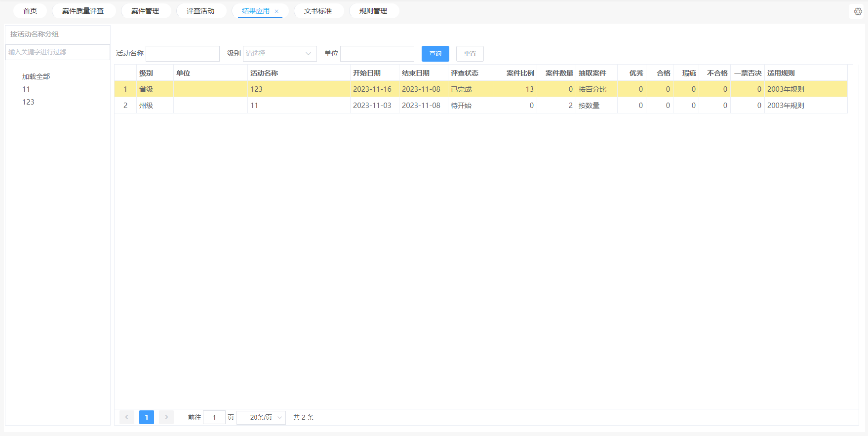The width and height of the screenshot is (868, 436).
Task: Focus the 活动名称 input field
Action: tap(183, 53)
